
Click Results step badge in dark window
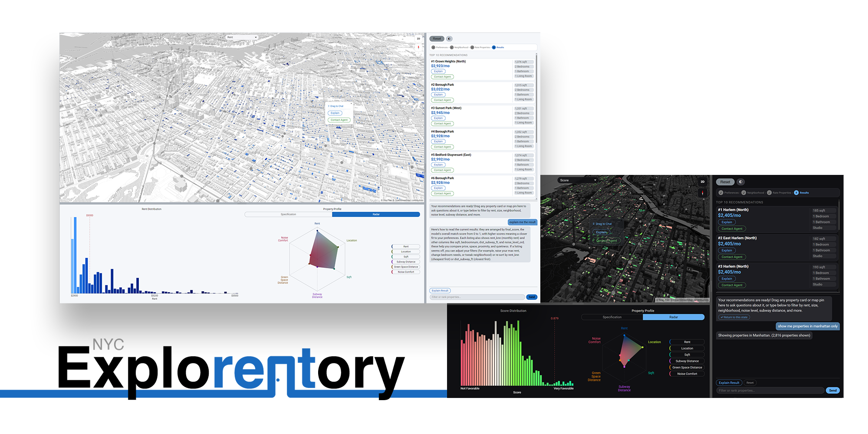tap(796, 193)
